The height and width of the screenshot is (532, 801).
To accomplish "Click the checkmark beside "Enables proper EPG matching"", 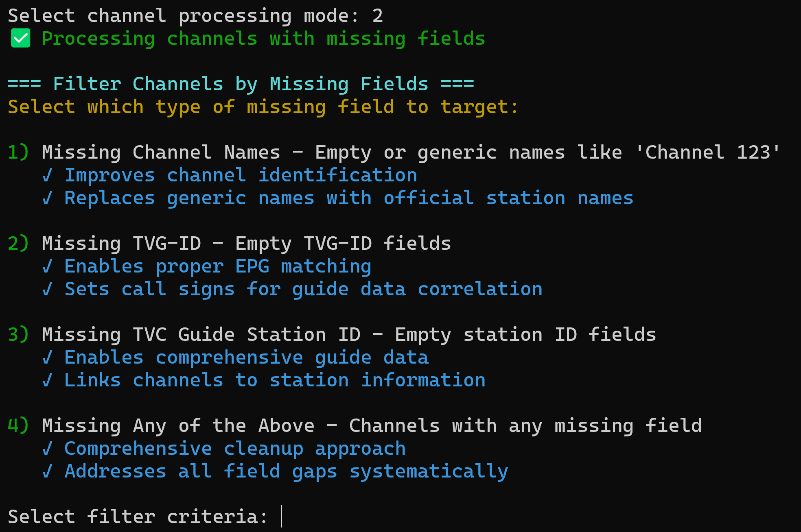I will [x=47, y=266].
